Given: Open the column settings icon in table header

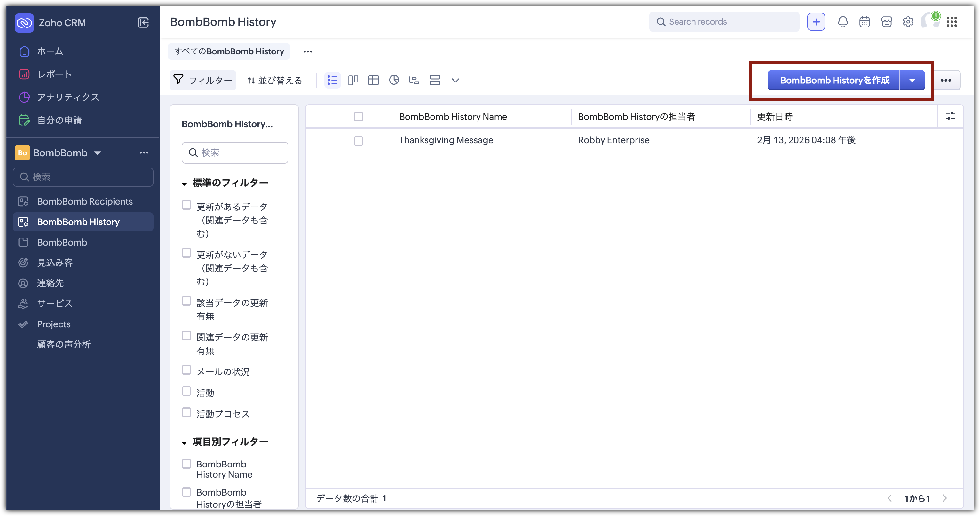Looking at the screenshot, I should pos(950,116).
